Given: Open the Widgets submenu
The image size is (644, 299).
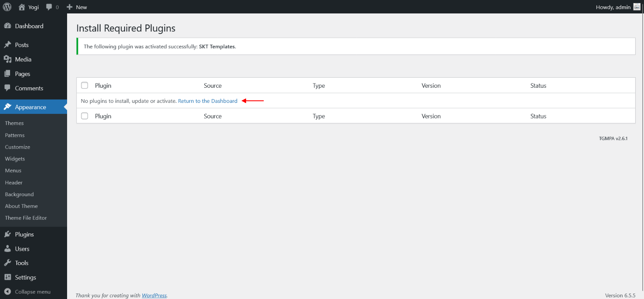Looking at the screenshot, I should tap(15, 159).
